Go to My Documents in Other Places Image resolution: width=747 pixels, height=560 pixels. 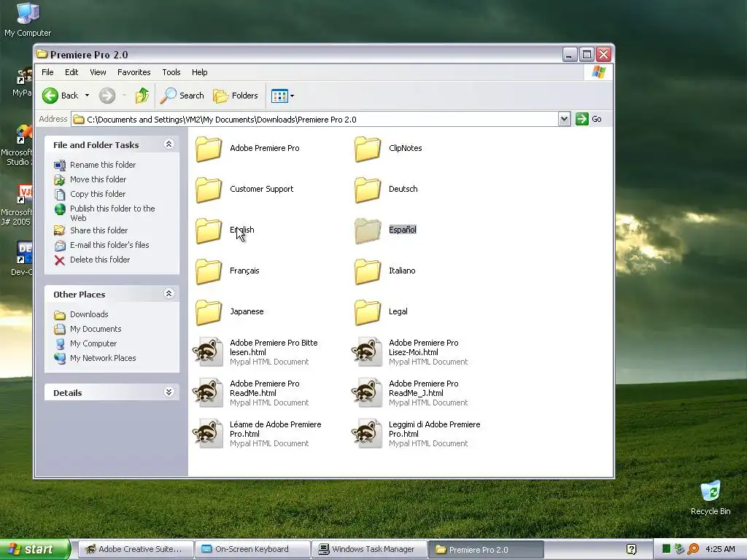(88, 329)
